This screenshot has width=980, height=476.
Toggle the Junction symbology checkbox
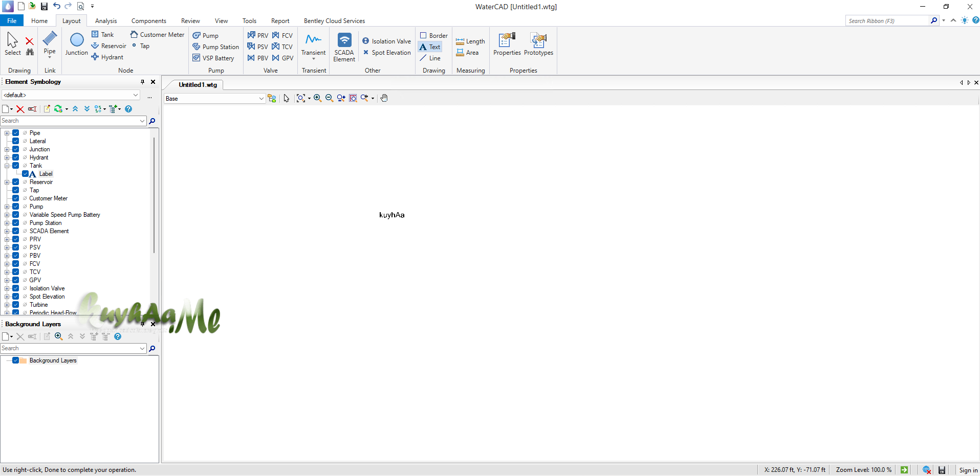click(x=16, y=149)
